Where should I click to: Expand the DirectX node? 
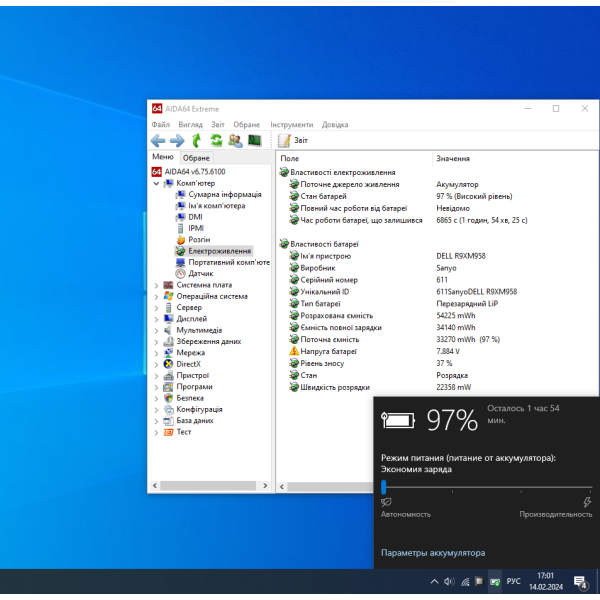156,364
